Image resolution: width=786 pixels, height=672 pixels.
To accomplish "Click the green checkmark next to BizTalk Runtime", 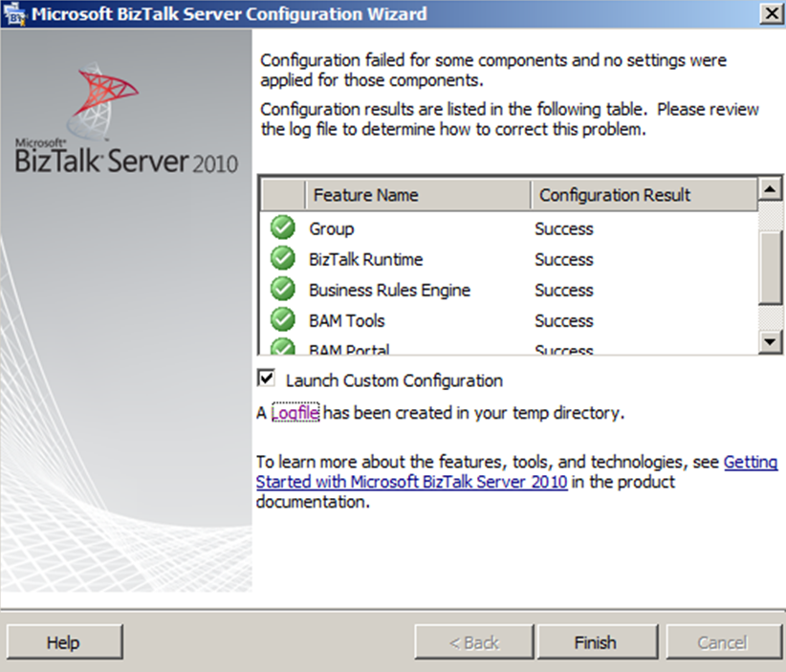I will click(282, 259).
